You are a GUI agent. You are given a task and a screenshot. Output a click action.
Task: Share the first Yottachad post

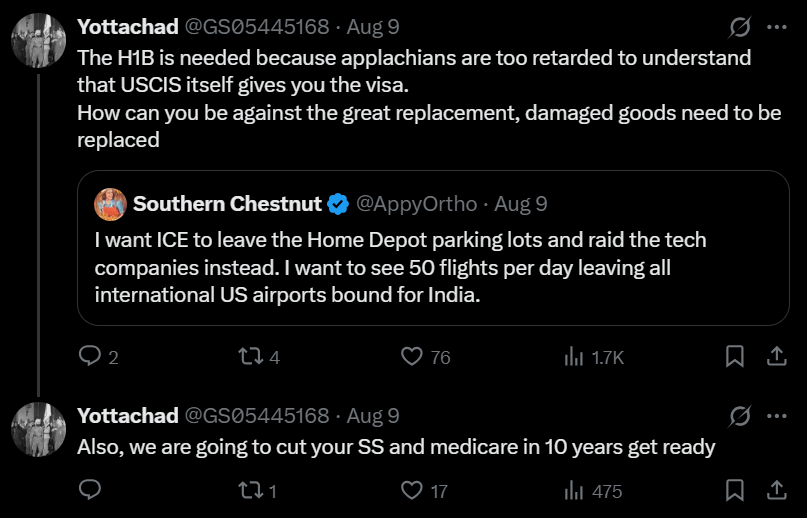tap(776, 356)
